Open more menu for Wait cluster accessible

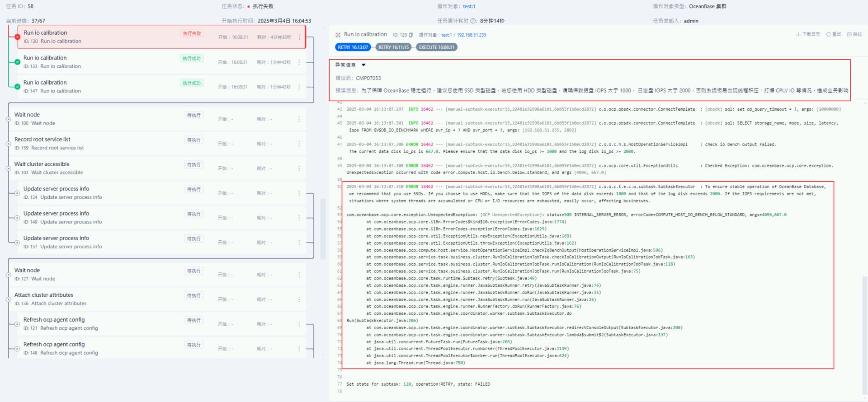pos(299,168)
